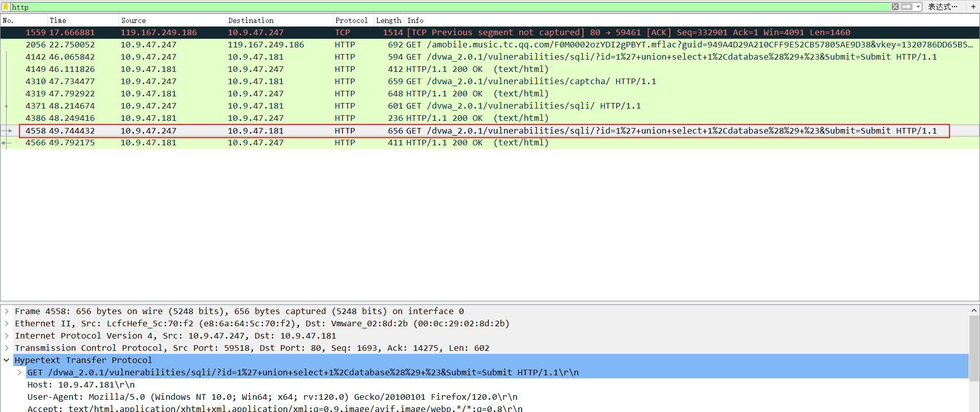This screenshot has height=412, width=980.
Task: Click the filter bookmark icon beside http
Action: click(6, 7)
